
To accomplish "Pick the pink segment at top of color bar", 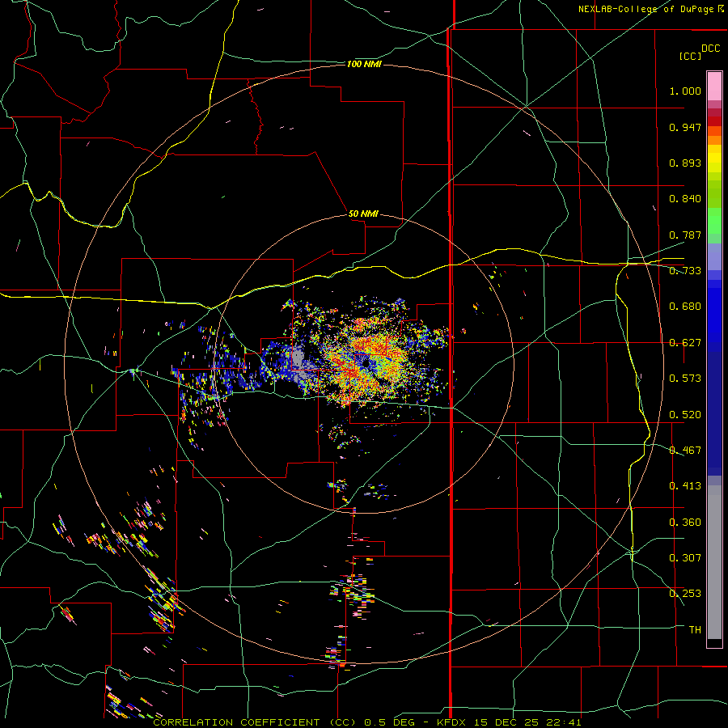I will pos(714,86).
